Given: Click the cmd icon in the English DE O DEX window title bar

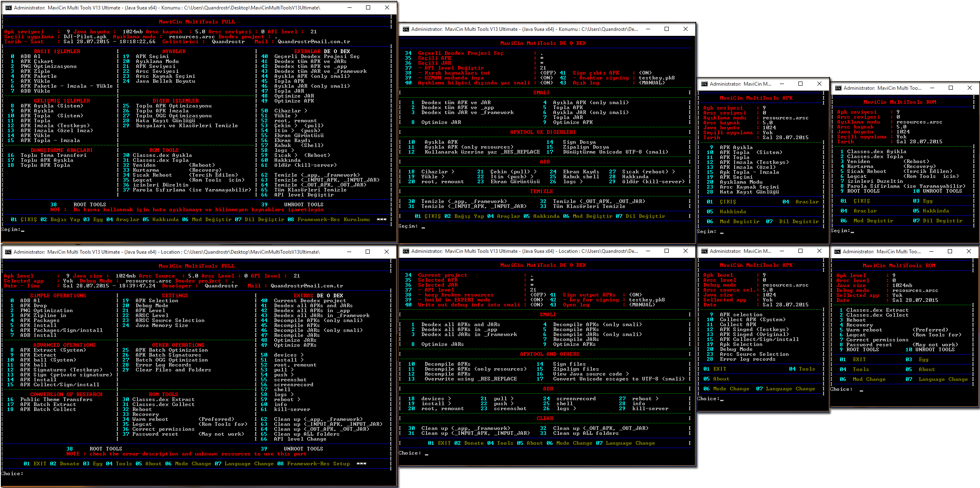Looking at the screenshot, I should [406, 251].
